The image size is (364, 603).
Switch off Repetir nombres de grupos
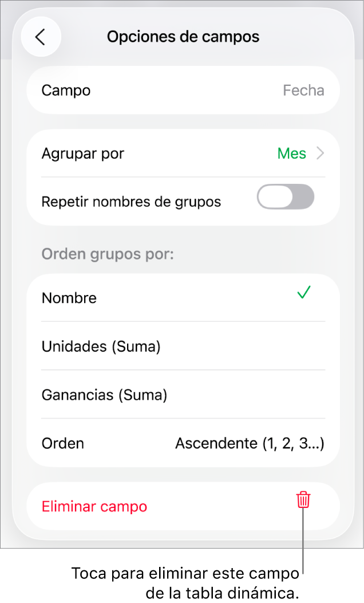[x=285, y=196]
